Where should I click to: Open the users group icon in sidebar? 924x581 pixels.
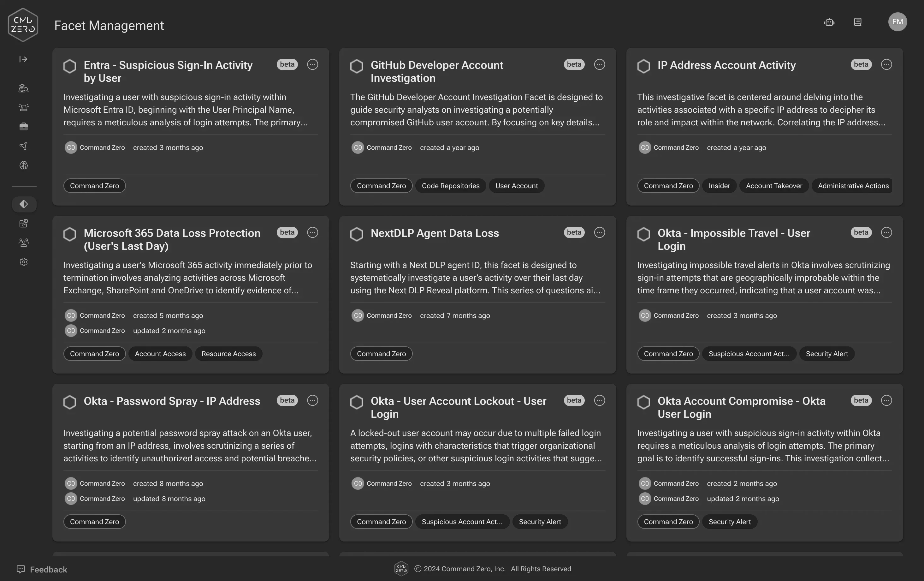pos(23,242)
